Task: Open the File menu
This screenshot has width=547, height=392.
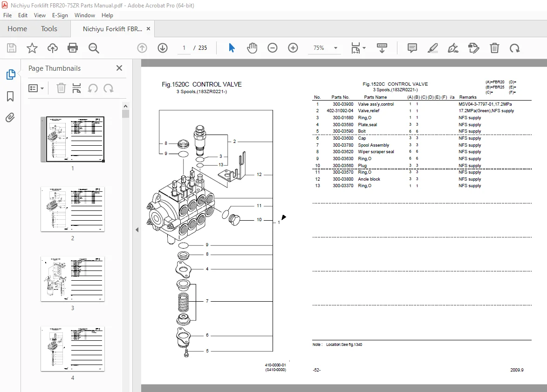Action: [7, 15]
